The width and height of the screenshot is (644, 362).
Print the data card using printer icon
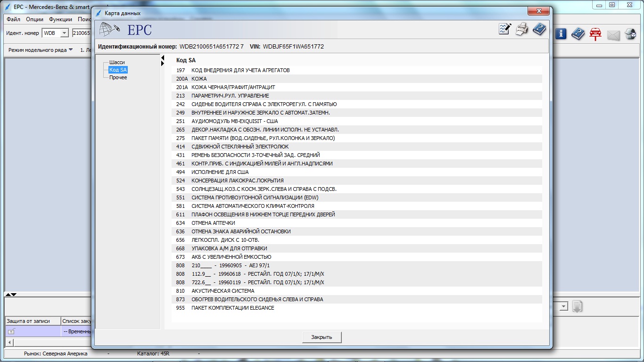click(x=522, y=29)
